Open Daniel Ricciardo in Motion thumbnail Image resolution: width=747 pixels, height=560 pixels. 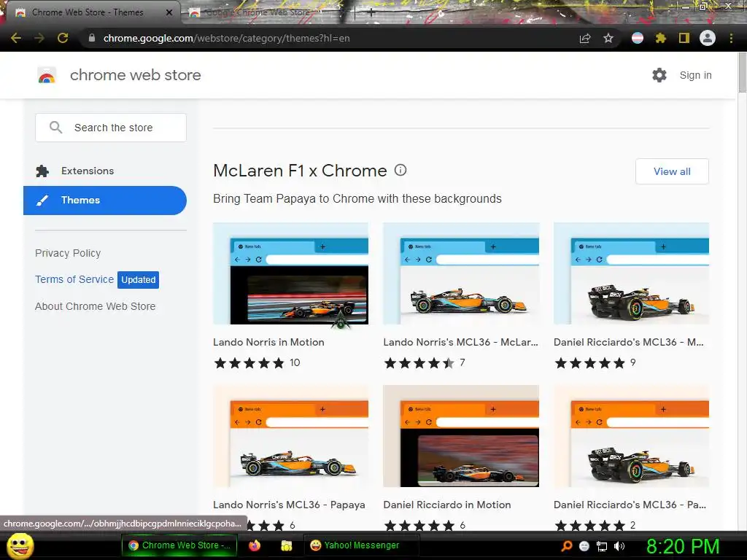(x=461, y=436)
